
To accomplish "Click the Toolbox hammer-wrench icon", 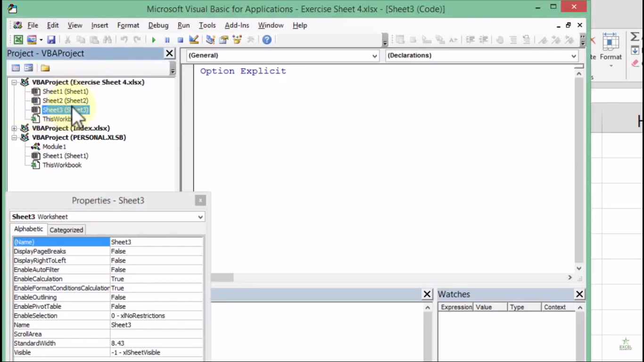I will pos(250,40).
